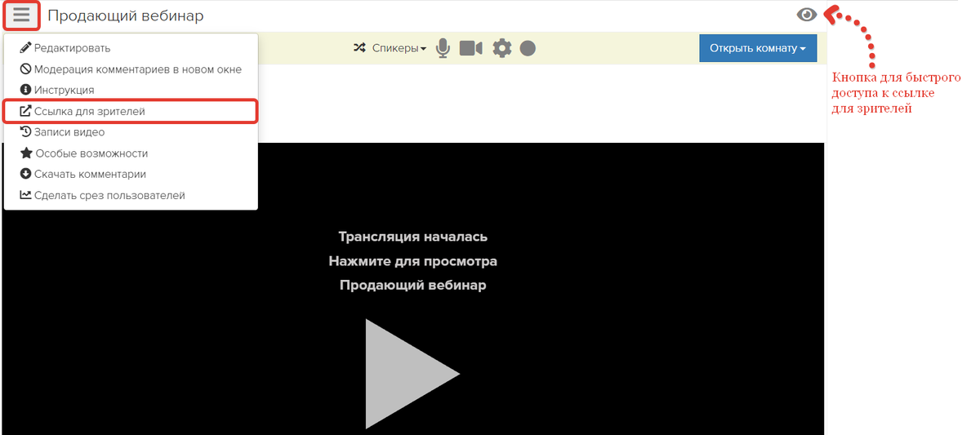Expand the Спикеры dropdown
The image size is (980, 435).
(x=399, y=48)
